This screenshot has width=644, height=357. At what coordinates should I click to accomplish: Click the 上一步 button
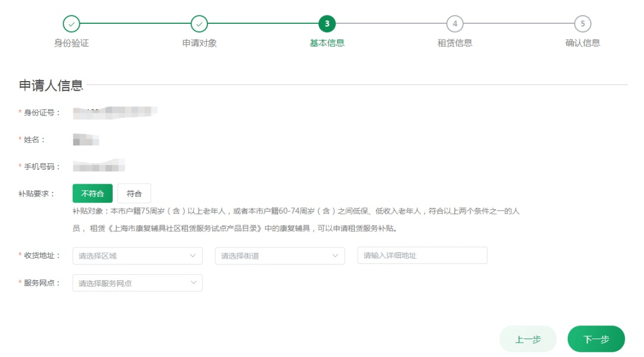click(x=528, y=339)
